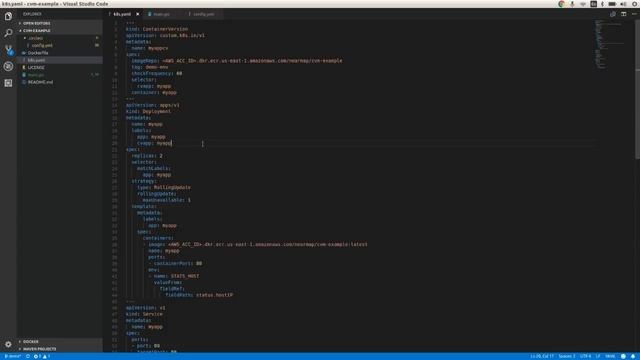Click the Chrome icon in system tray

[x=561, y=4]
